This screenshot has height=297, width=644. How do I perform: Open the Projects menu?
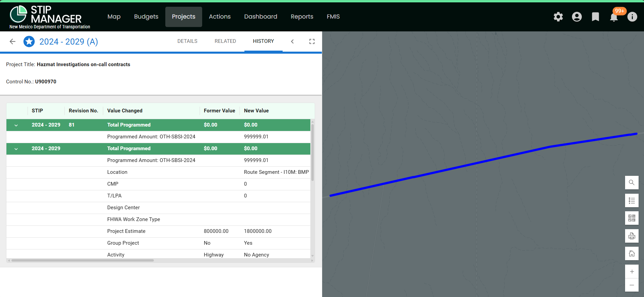184,17
